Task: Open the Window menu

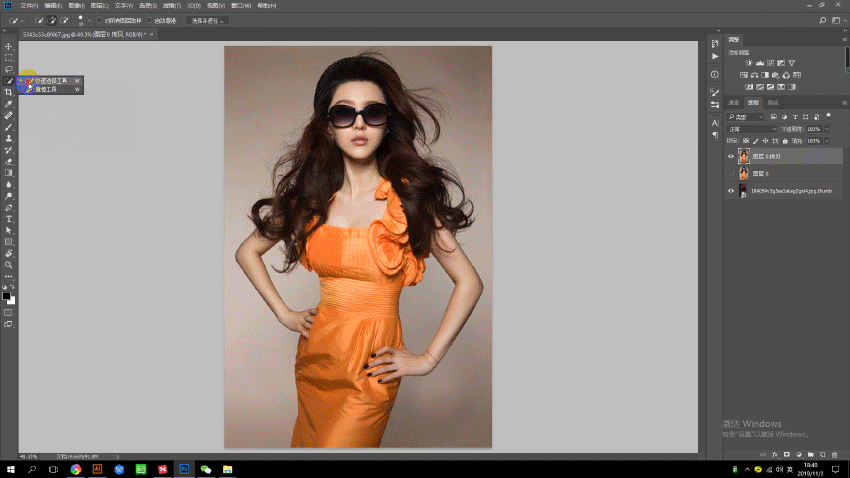Action: pyautogui.click(x=241, y=5)
